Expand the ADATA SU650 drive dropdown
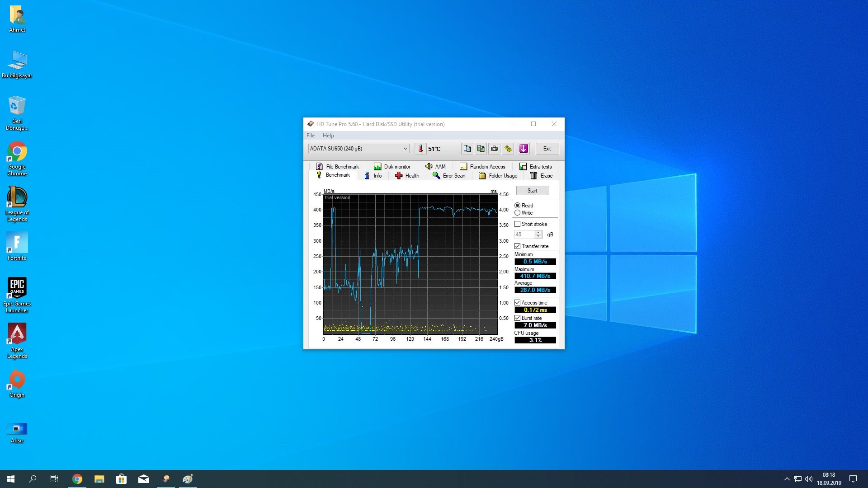This screenshot has height=488, width=868. [405, 149]
